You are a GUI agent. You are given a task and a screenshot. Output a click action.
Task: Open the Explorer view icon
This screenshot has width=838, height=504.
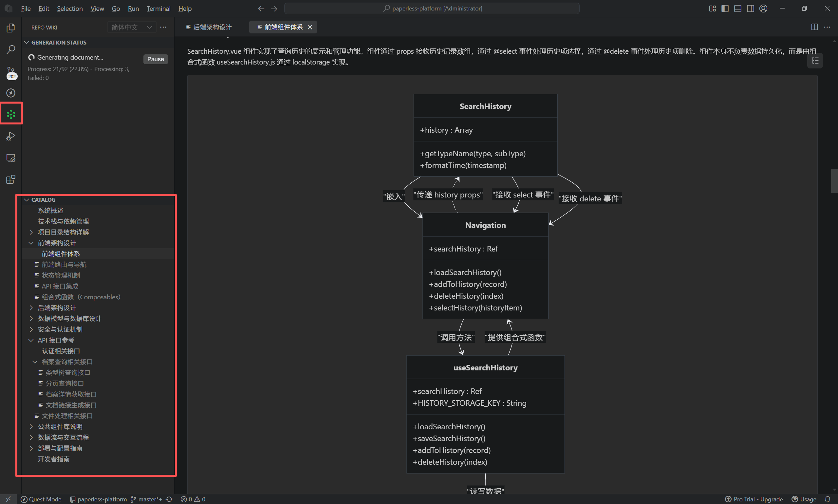coord(10,28)
